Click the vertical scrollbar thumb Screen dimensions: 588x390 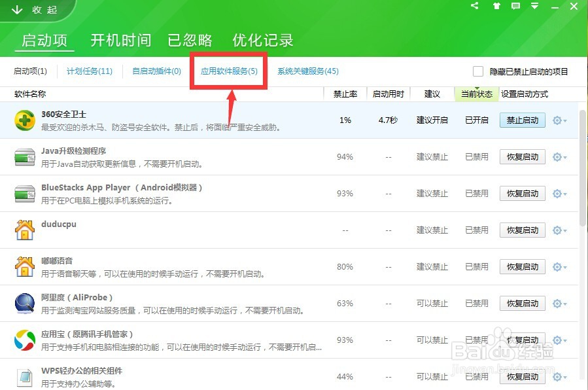(x=583, y=168)
